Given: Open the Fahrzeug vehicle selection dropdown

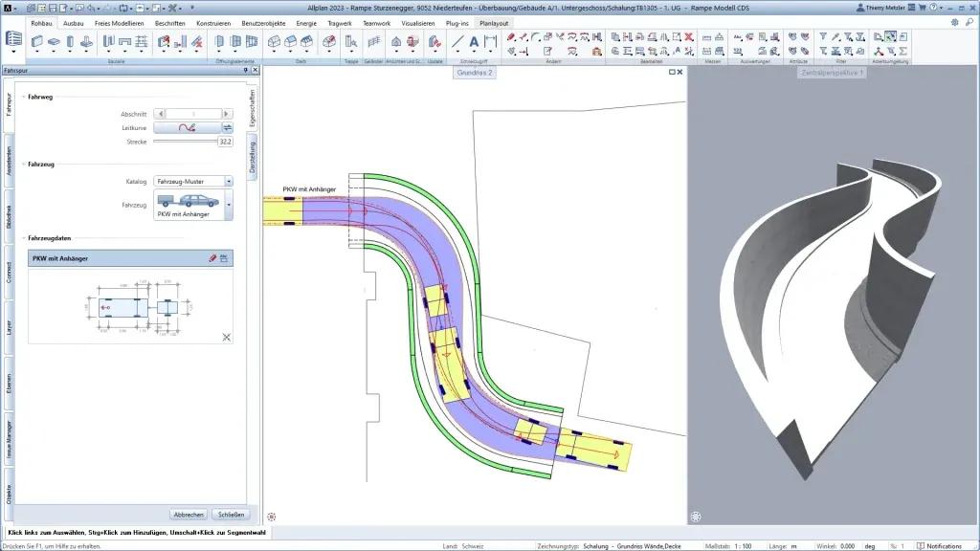Looking at the screenshot, I should 228,205.
